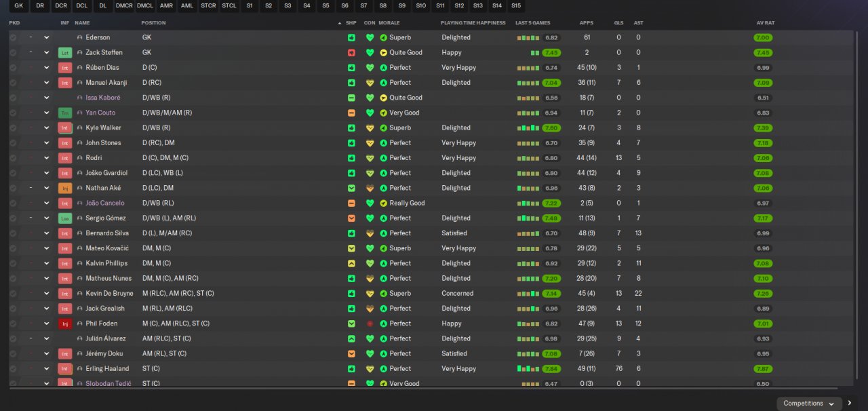868x411 pixels.
Task: Click Rúben Dias's Int info badge
Action: pyautogui.click(x=65, y=68)
